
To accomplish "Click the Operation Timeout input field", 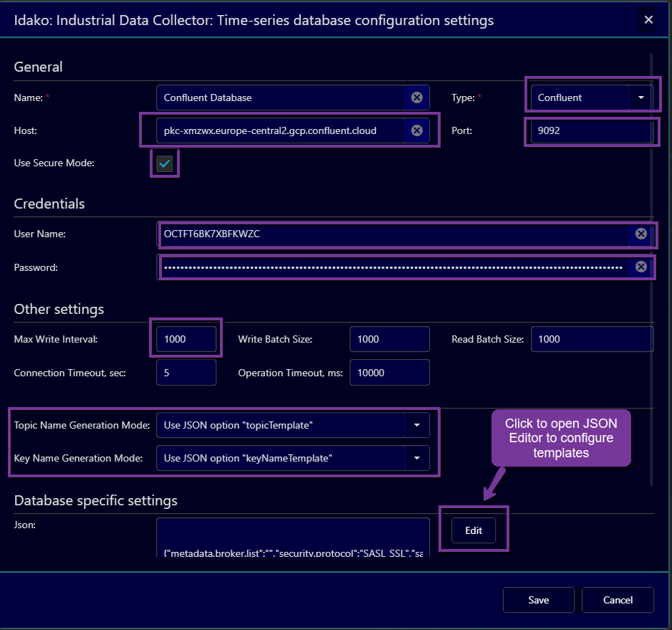I will (389, 373).
